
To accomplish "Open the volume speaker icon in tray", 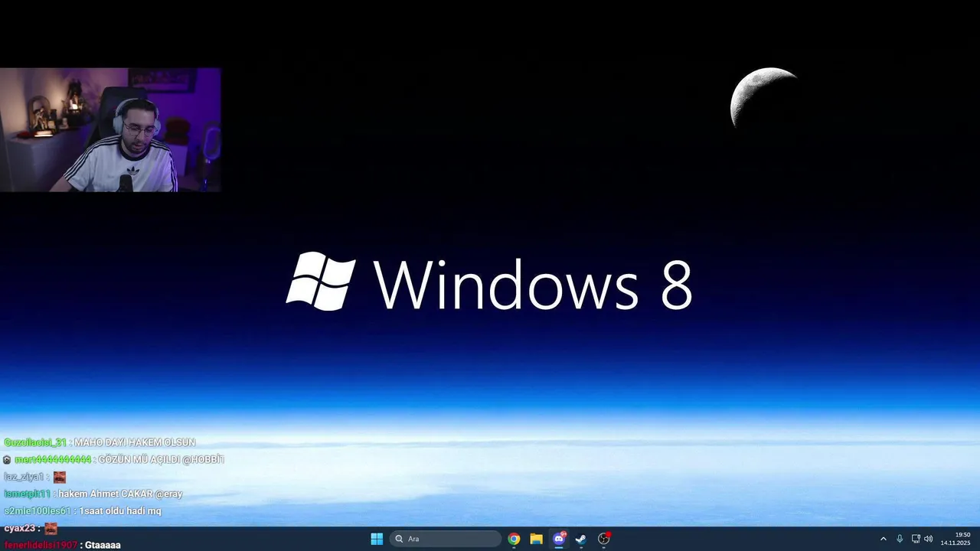I will (x=929, y=539).
